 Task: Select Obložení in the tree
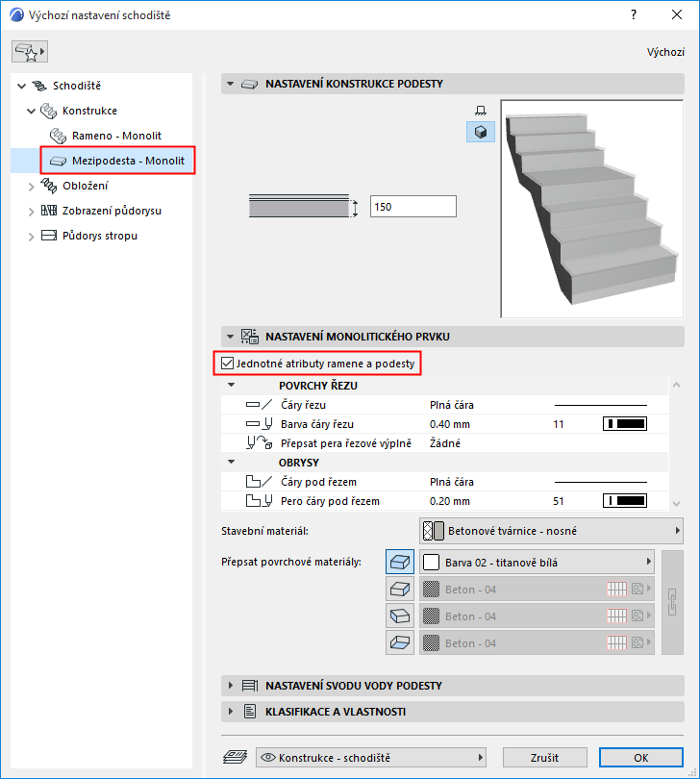85,186
